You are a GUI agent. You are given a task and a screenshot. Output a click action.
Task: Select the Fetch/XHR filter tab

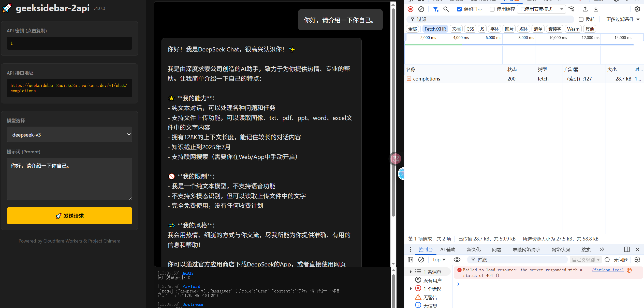pos(435,29)
